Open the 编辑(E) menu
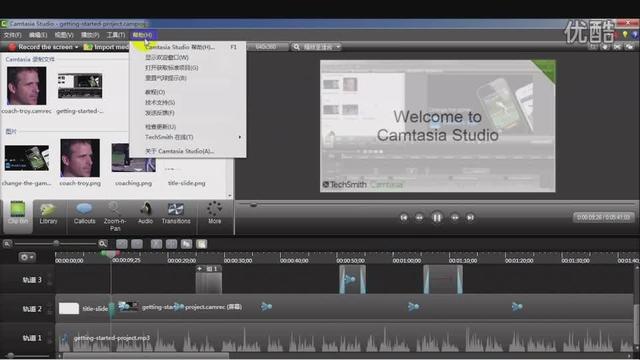 click(38, 35)
